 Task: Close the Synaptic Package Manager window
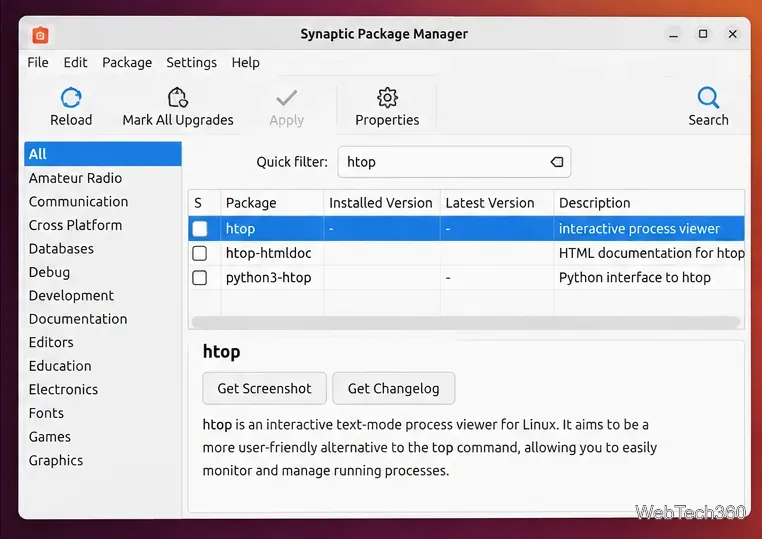point(733,34)
